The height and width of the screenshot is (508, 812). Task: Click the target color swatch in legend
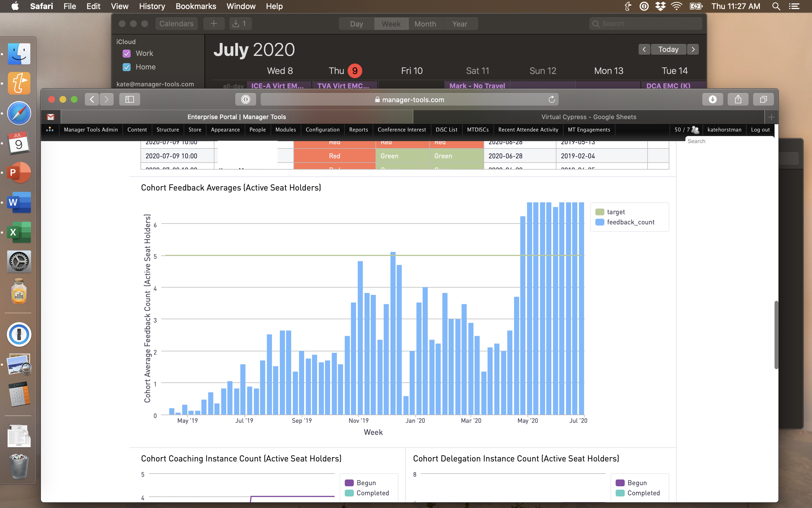[x=599, y=212]
